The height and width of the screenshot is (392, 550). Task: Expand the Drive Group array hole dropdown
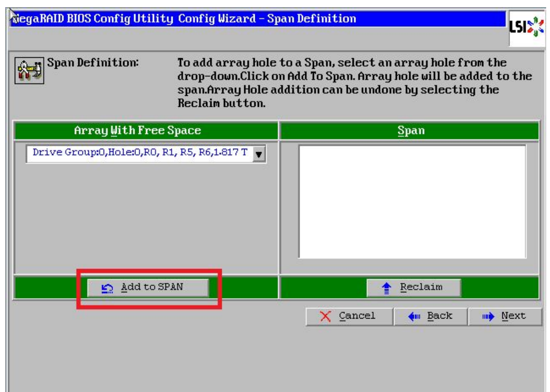coord(259,154)
